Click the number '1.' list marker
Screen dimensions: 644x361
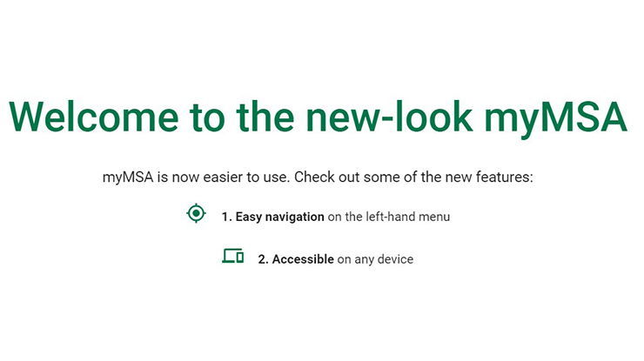click(227, 217)
